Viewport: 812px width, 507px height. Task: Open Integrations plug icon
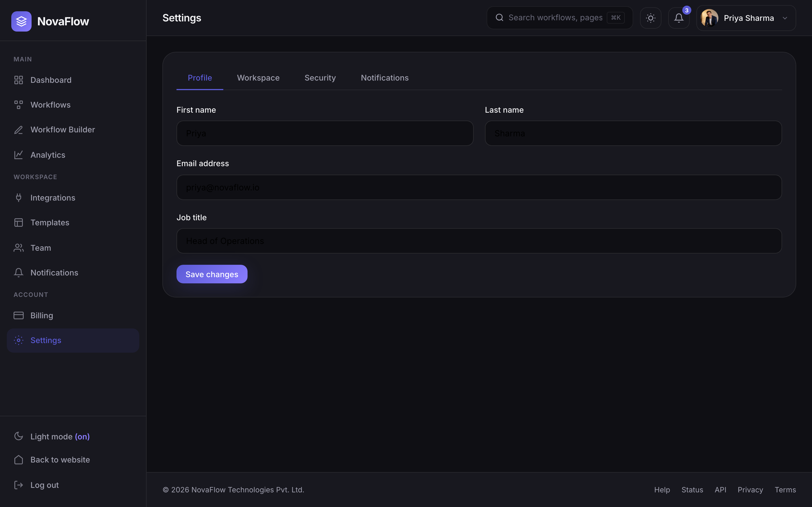(18, 198)
